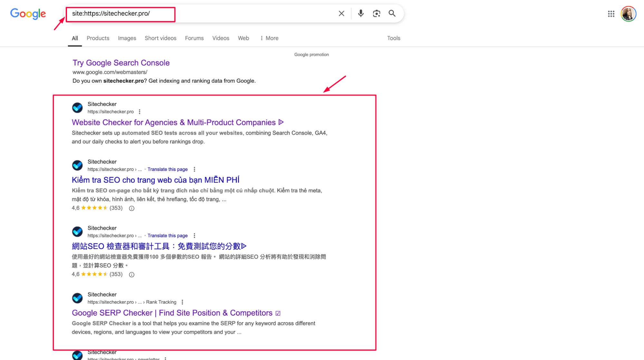The height and width of the screenshot is (360, 644).
Task: Open three-dot menu for 網站SEO result
Action: tap(194, 236)
